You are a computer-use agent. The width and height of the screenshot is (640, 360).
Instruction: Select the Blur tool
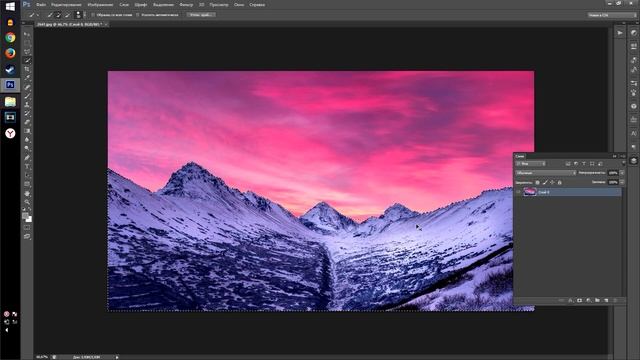(x=27, y=140)
